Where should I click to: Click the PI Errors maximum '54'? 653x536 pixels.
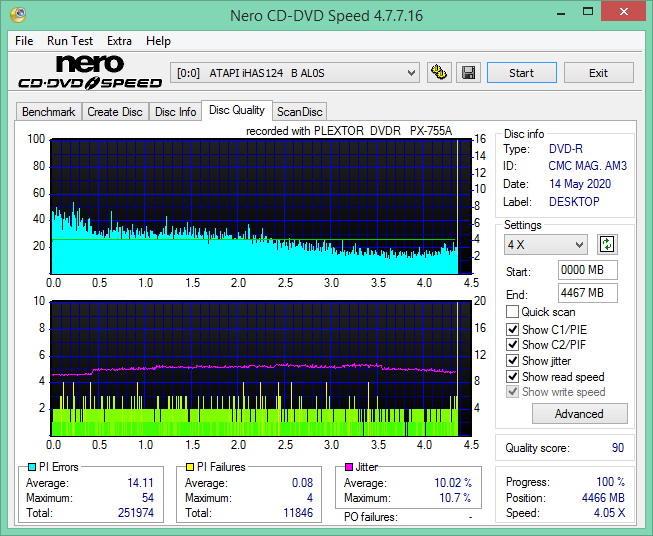148,498
